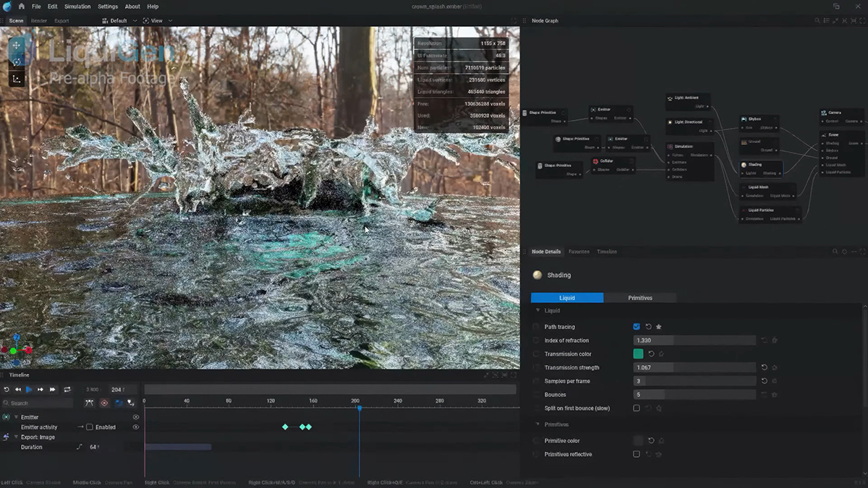The image size is (868, 488).
Task: Disable the Path tracing checkbox
Action: [637, 327]
